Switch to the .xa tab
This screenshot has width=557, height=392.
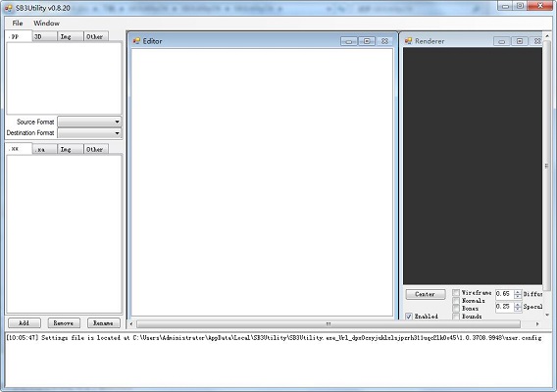coord(44,150)
